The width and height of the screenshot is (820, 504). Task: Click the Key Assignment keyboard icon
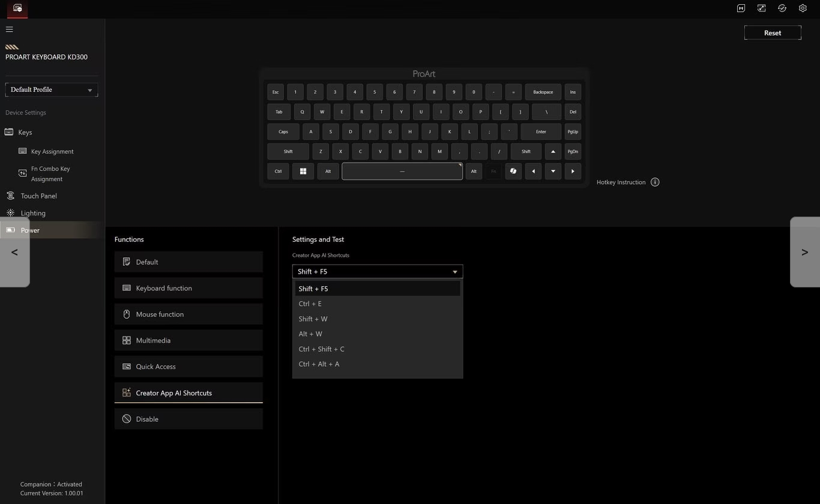point(23,151)
